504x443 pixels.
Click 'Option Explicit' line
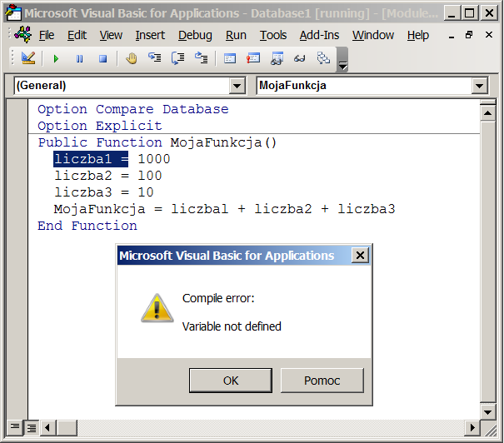100,126
